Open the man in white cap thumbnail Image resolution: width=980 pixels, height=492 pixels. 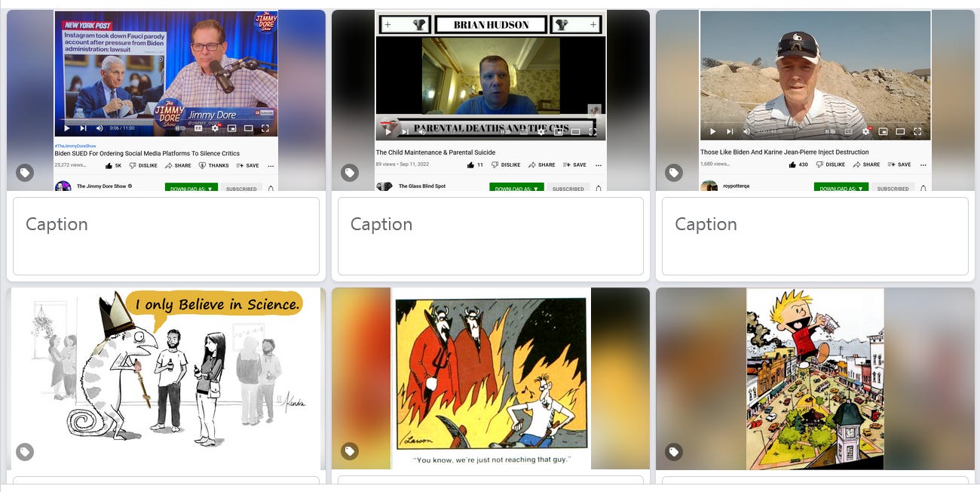[815, 100]
